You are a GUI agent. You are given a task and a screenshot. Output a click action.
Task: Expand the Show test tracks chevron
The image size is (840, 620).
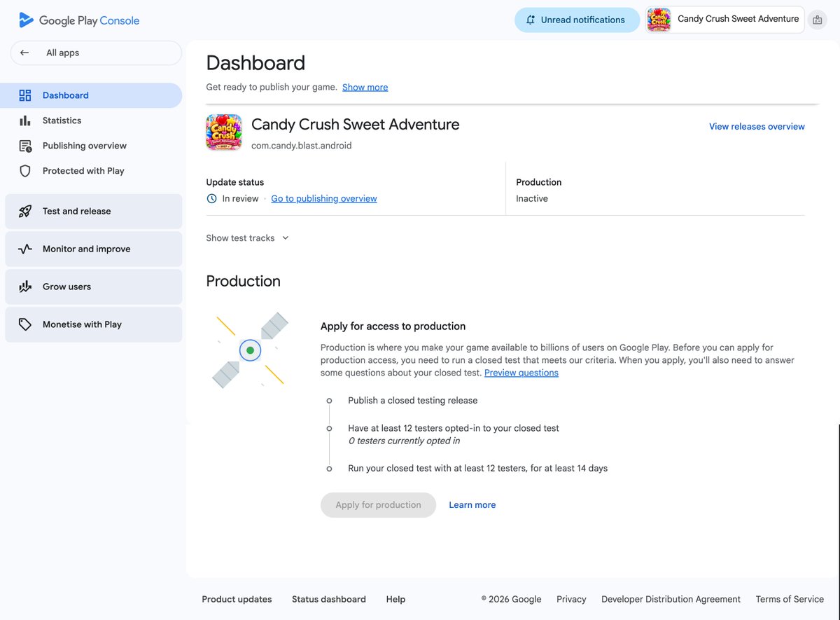(x=285, y=238)
